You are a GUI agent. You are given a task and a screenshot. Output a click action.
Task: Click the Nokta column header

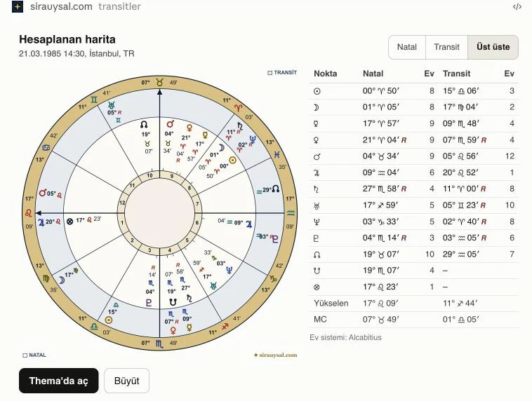pos(326,74)
